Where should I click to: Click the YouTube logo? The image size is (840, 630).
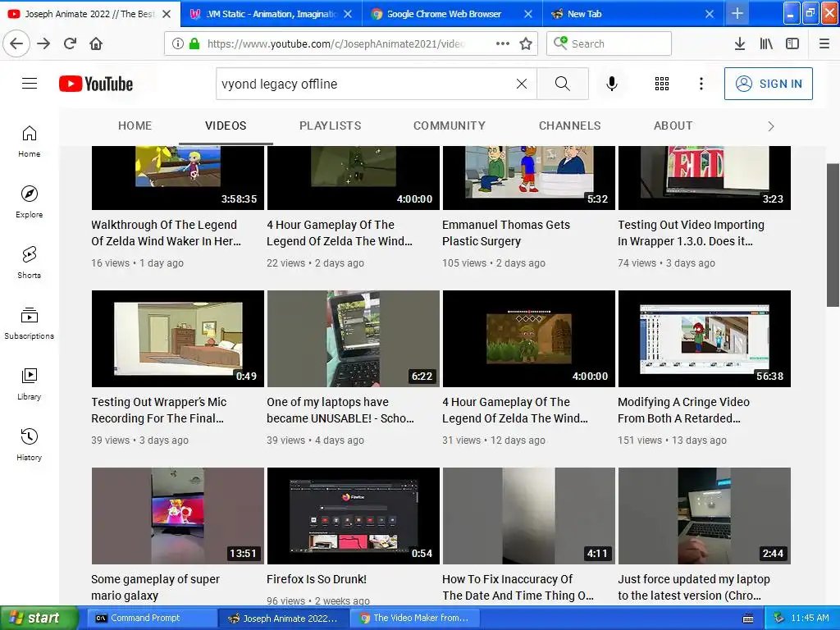pyautogui.click(x=96, y=84)
